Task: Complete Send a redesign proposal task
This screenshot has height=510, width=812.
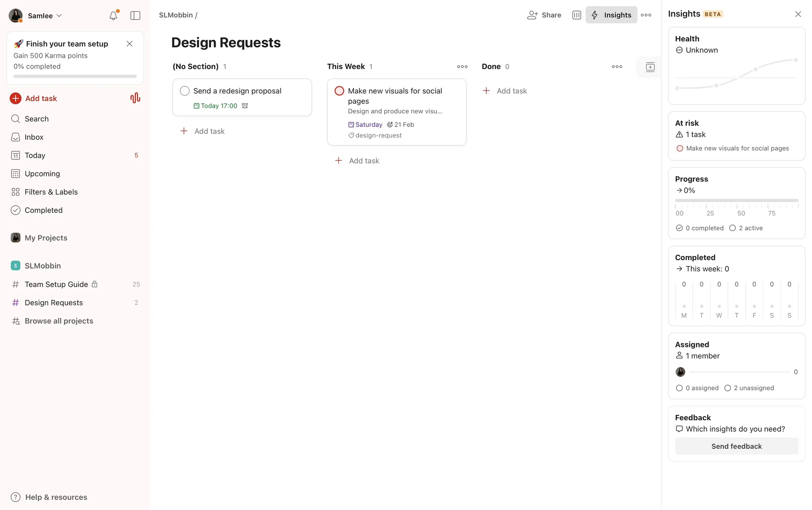Action: tap(185, 91)
